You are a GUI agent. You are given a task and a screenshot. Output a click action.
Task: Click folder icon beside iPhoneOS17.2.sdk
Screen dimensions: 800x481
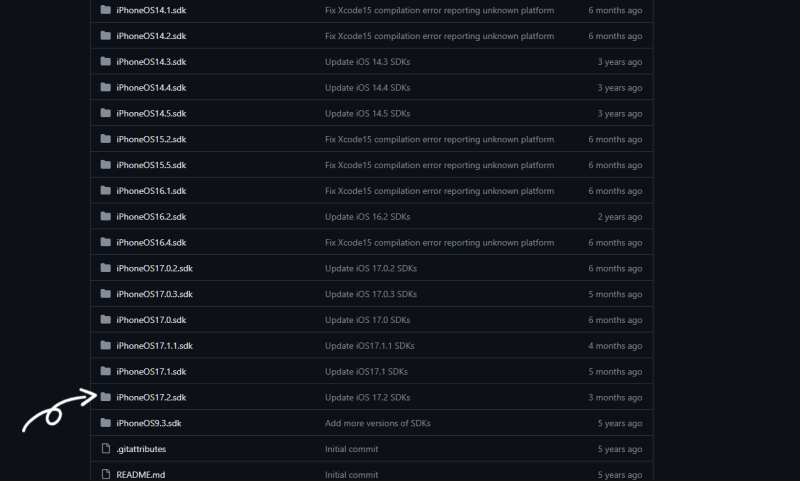[x=105, y=397]
